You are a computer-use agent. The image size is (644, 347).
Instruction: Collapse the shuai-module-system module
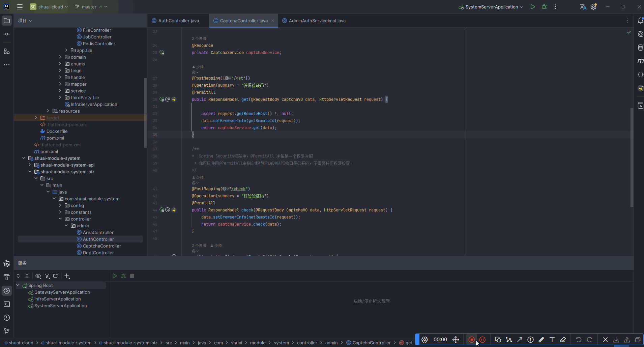pos(24,158)
